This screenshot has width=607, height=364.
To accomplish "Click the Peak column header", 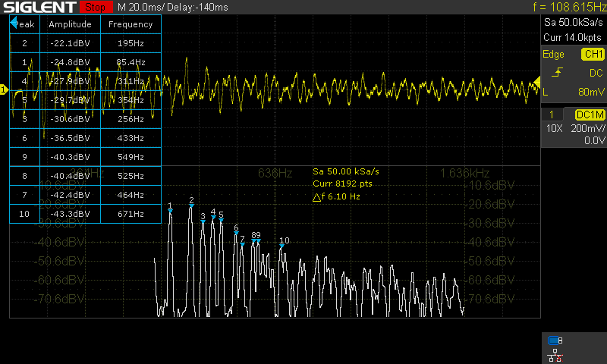I will (26, 24).
